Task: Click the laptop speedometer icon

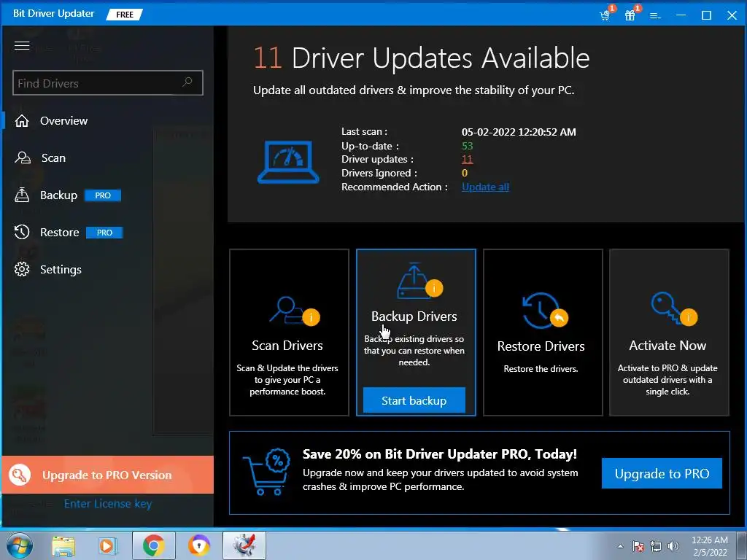Action: tap(288, 162)
